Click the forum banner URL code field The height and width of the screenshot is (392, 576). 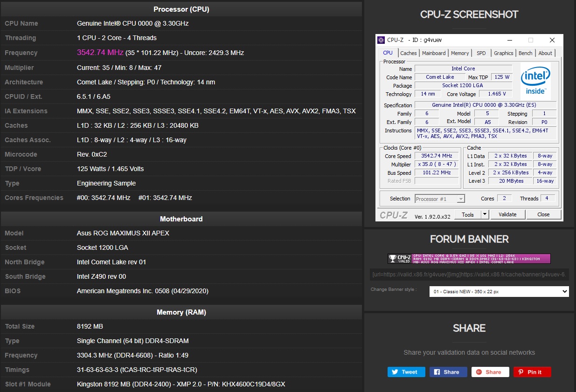point(469,275)
